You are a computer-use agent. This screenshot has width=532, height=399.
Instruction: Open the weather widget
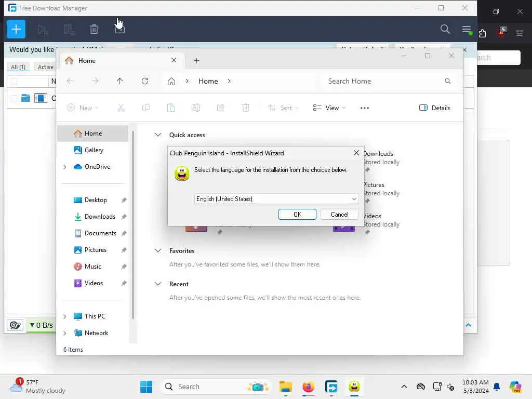pos(37,387)
